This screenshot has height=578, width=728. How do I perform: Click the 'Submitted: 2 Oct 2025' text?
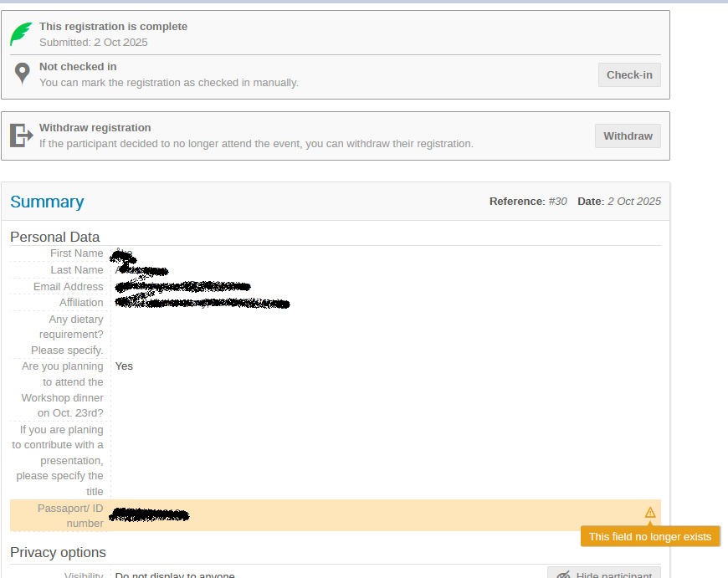(93, 42)
